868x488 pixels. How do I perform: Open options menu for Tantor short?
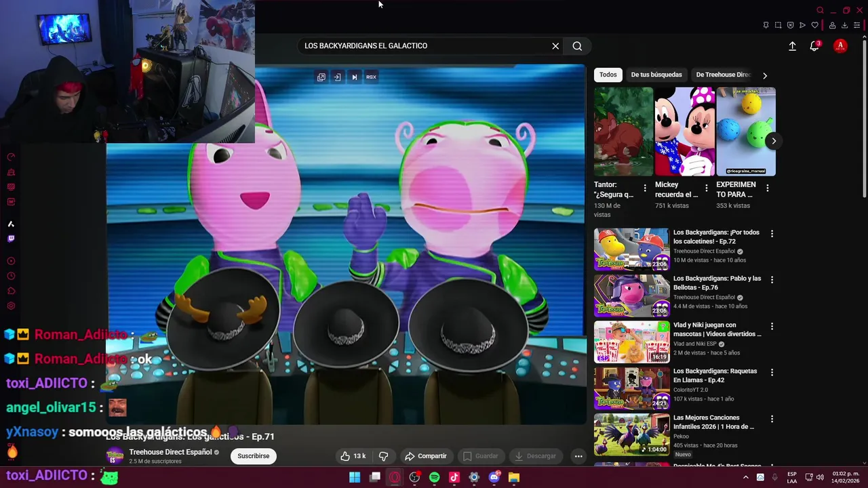click(x=645, y=188)
